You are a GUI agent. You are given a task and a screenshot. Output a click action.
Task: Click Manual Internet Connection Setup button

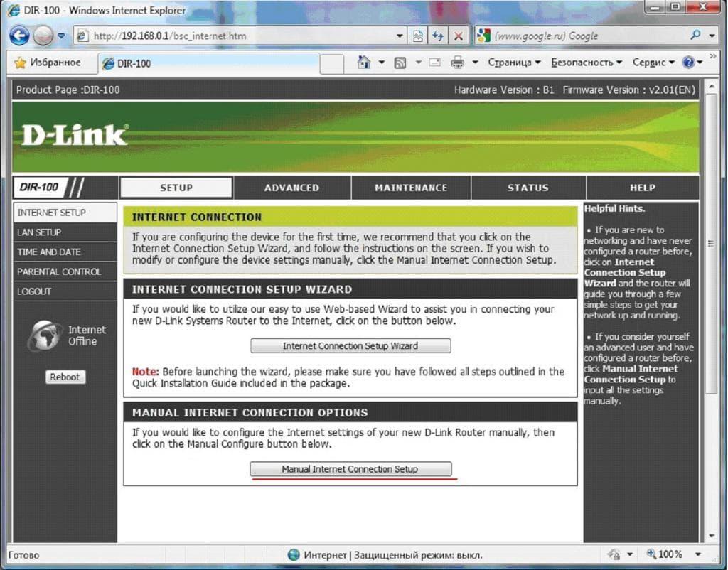point(350,469)
